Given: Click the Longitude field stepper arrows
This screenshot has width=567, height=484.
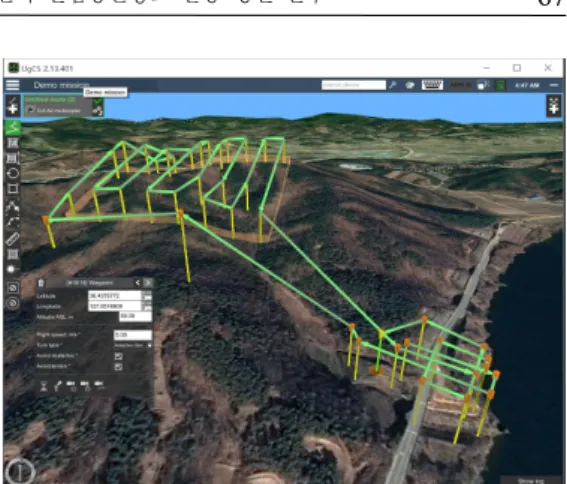Looking at the screenshot, I should coord(146,306).
